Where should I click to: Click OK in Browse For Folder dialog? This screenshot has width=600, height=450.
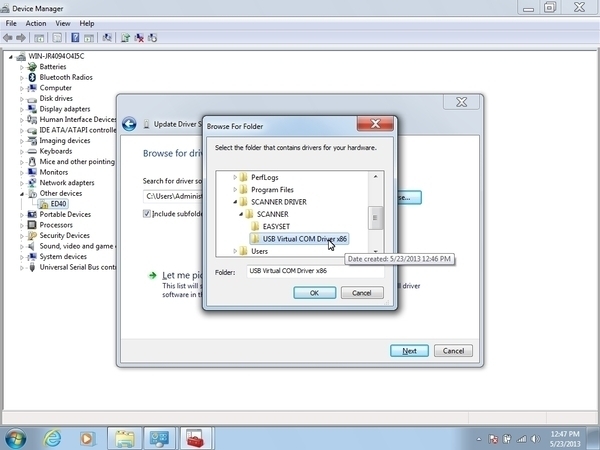[314, 293]
